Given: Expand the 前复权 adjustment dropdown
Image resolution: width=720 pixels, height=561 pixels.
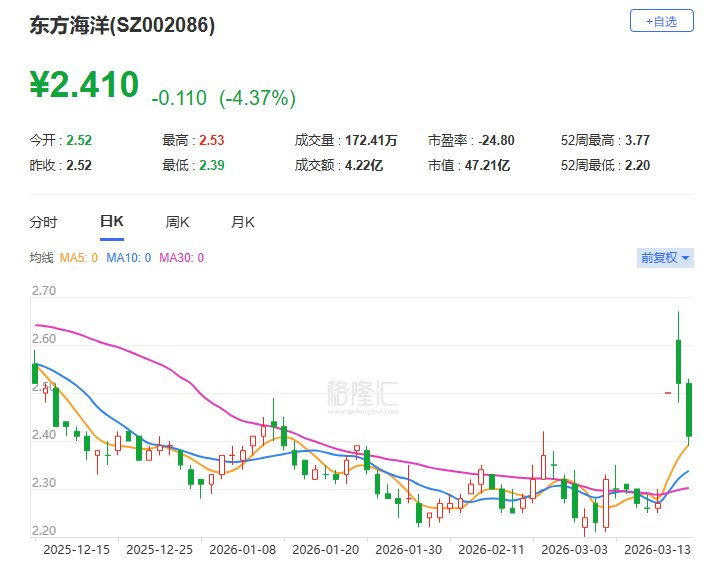Looking at the screenshot, I should 665,258.
